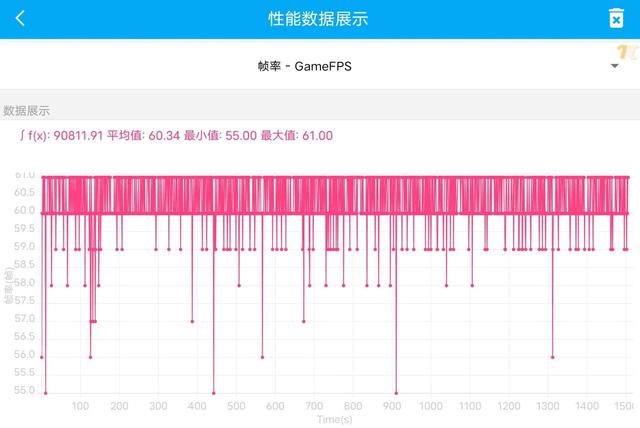Screen dimensions: 640x428
Task: Tap the 55.0 y-axis label
Action: [x=24, y=390]
